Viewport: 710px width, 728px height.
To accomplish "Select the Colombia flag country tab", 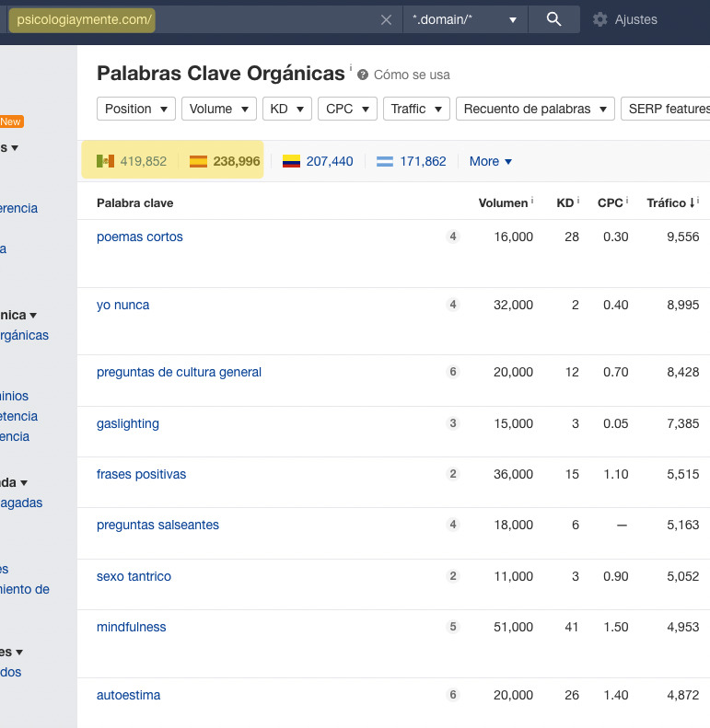I will [318, 161].
